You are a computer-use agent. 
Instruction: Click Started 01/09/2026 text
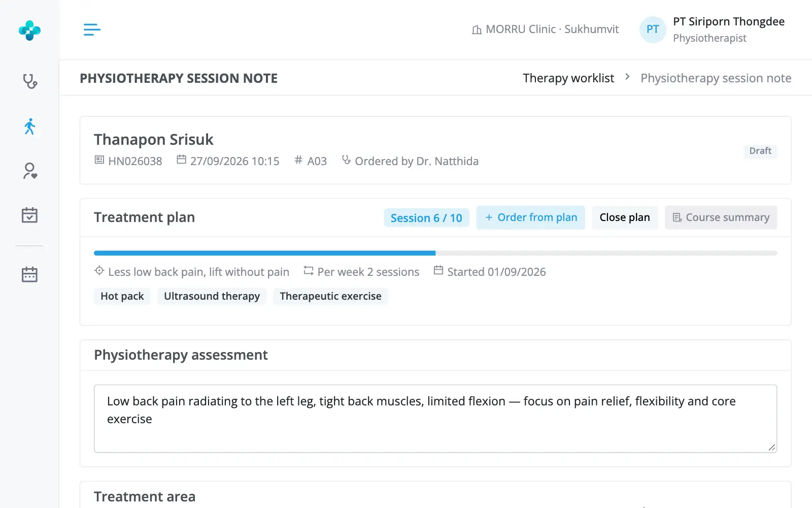tap(496, 272)
